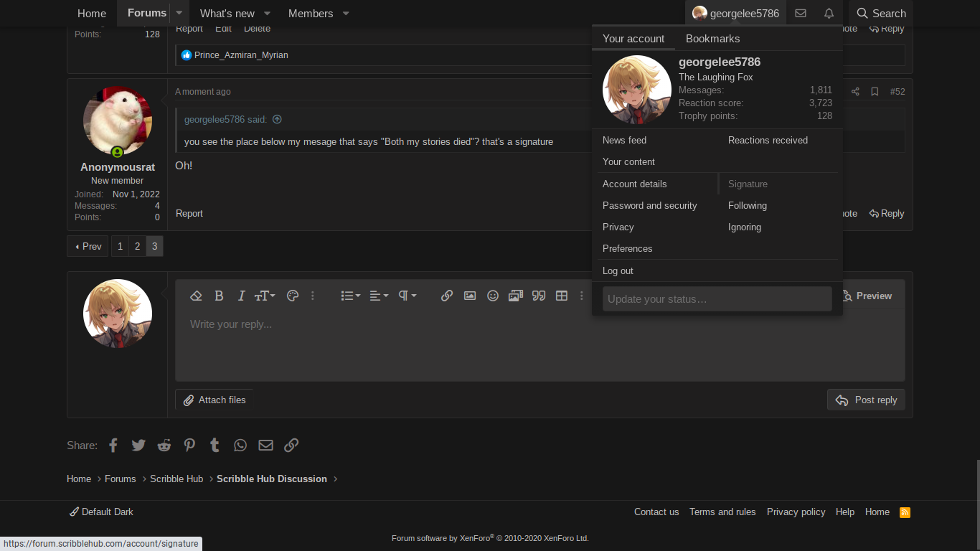Select Log out from the account menu
Viewport: 980px width, 551px height.
618,270
